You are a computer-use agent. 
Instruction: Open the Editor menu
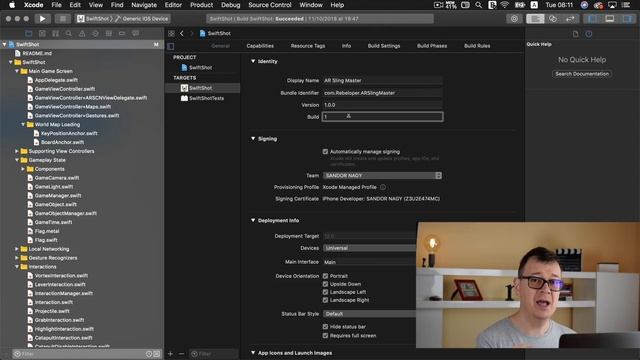point(173,5)
